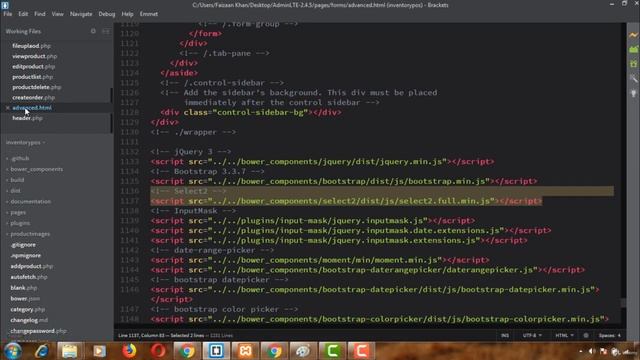This screenshot has height=360, width=640.
Task: Click line 1137 select2 script tag
Action: (346, 201)
